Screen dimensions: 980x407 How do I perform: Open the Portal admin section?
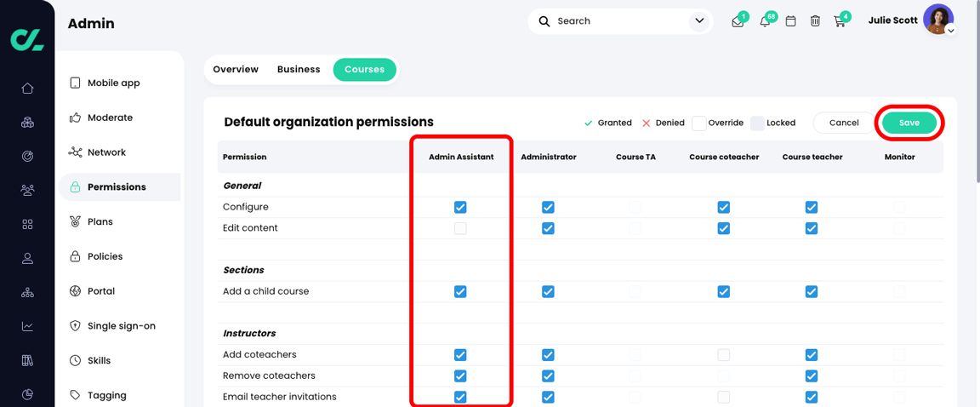click(100, 291)
